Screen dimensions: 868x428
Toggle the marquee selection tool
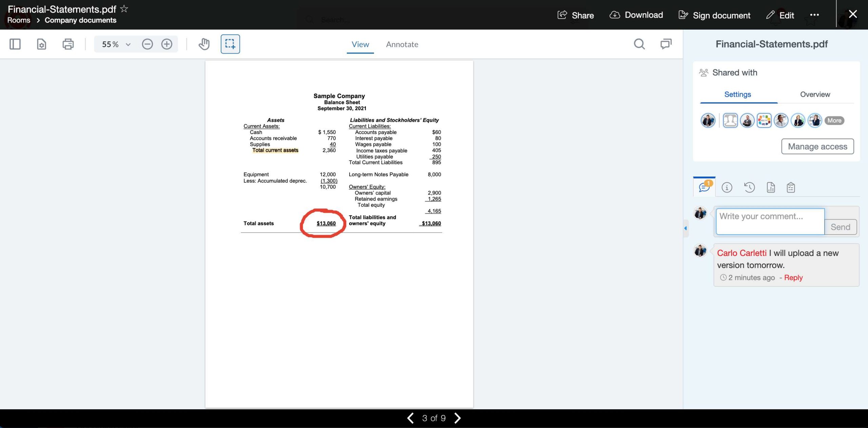pos(230,44)
